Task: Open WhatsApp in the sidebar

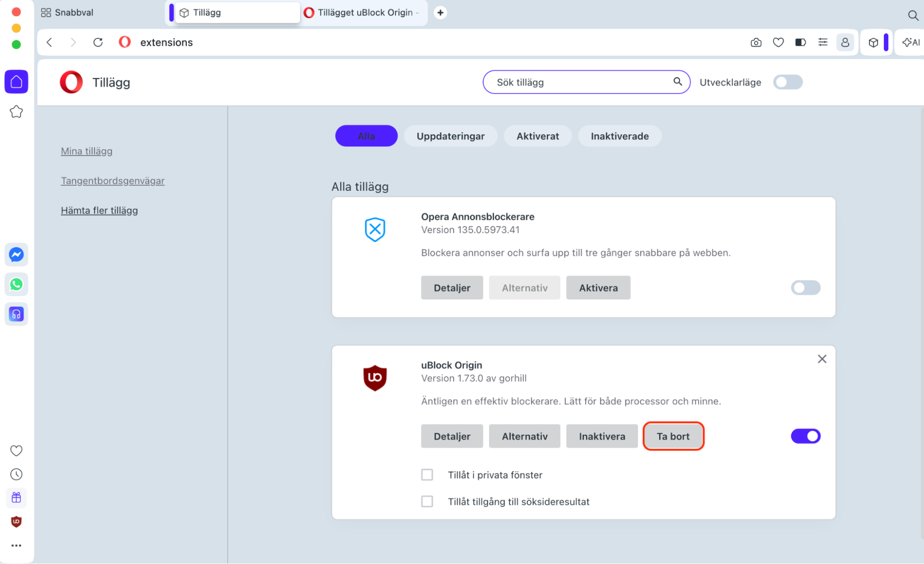Action: (16, 284)
